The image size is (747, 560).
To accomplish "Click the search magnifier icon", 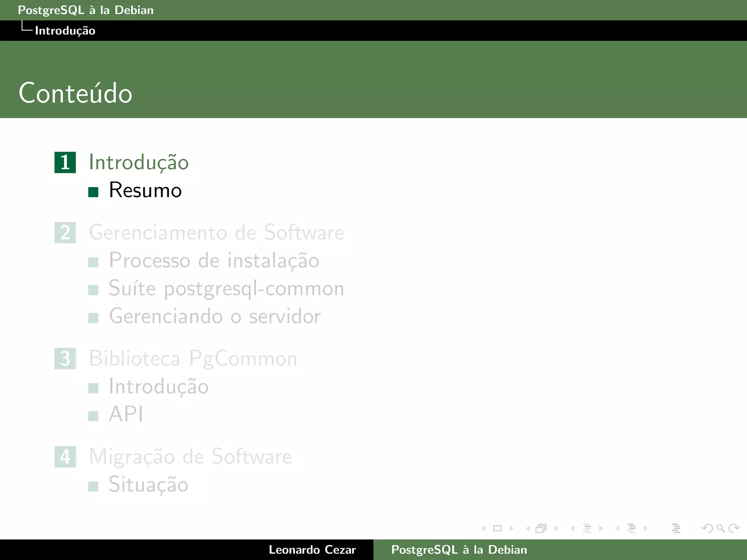I will [721, 528].
